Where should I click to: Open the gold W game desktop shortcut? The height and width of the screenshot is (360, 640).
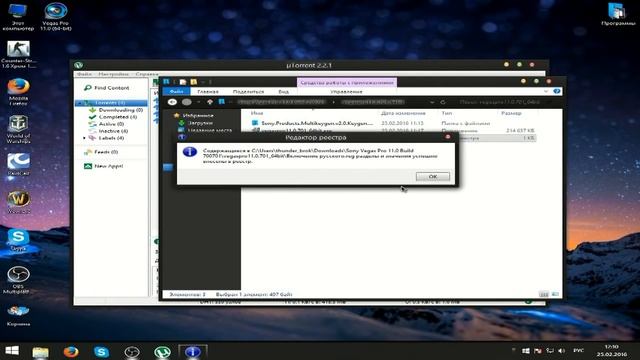pos(18,202)
